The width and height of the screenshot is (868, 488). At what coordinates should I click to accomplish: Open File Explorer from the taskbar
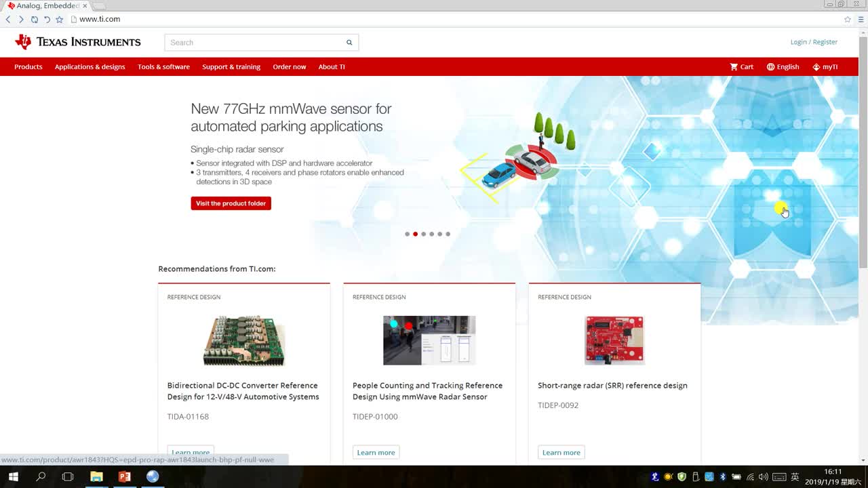[96, 476]
